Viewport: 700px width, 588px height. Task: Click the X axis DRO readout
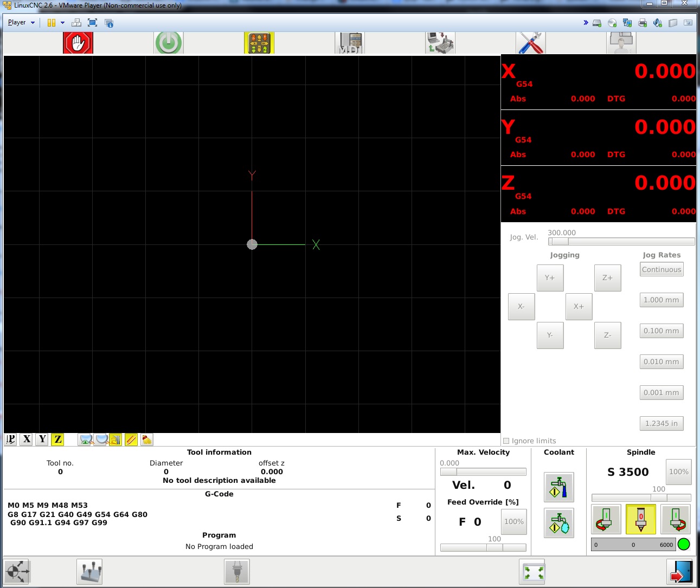[599, 82]
